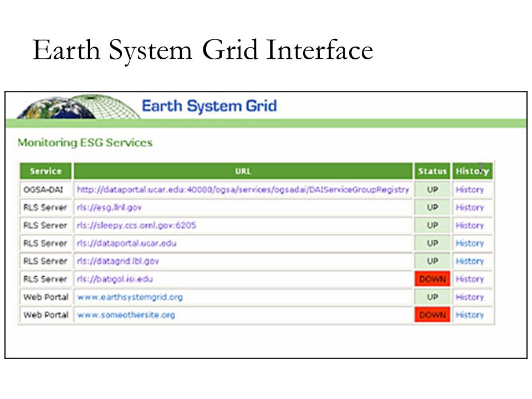Click the History column header
This screenshot has width=532, height=399.
click(472, 171)
